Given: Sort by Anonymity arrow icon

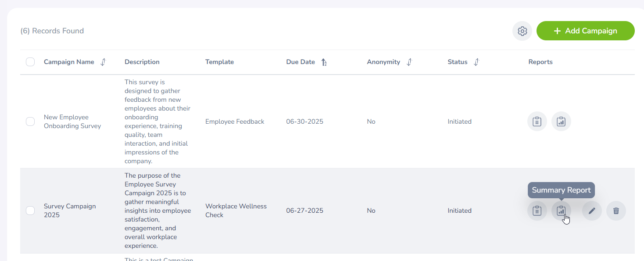Looking at the screenshot, I should coord(409,62).
